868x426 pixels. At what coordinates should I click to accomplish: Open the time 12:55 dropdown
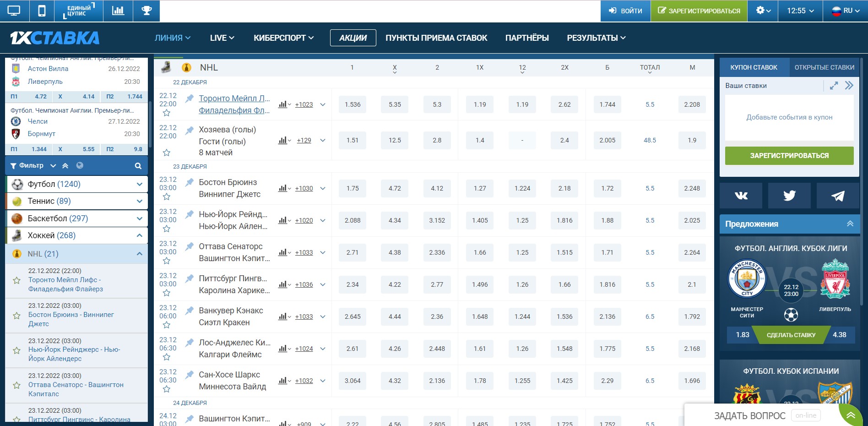tap(800, 11)
